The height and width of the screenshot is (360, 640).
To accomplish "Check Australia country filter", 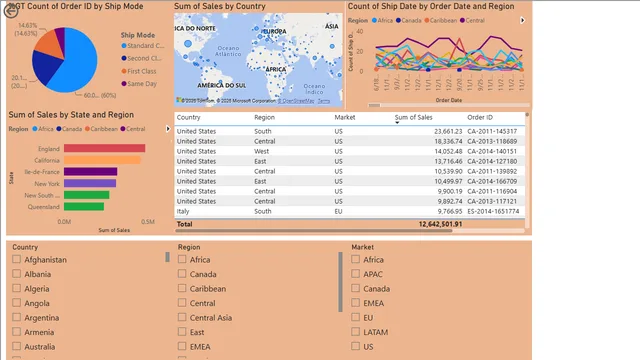I will [16, 346].
